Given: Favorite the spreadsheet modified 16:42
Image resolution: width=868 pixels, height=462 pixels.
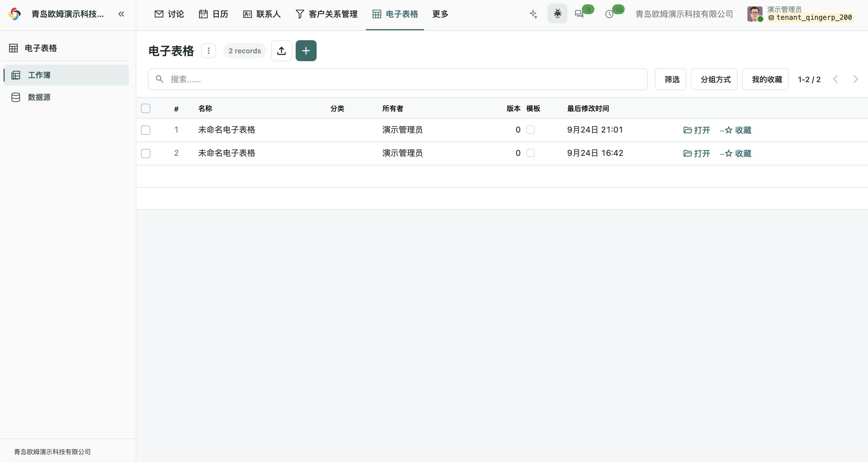Looking at the screenshot, I should point(735,153).
